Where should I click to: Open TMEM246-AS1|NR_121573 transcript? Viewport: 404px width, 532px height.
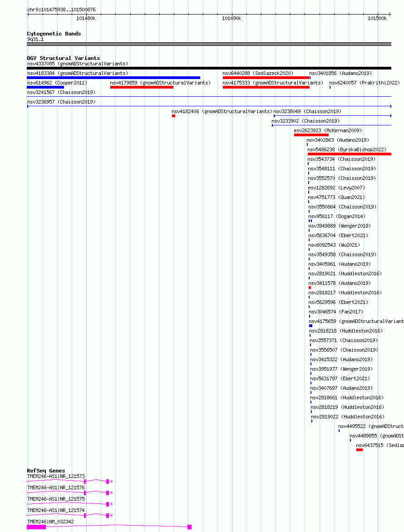[x=56, y=477]
